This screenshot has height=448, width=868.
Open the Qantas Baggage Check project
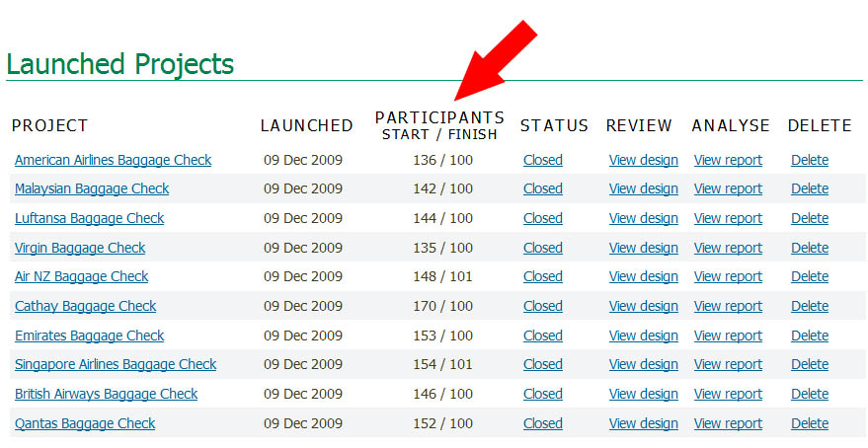(85, 423)
